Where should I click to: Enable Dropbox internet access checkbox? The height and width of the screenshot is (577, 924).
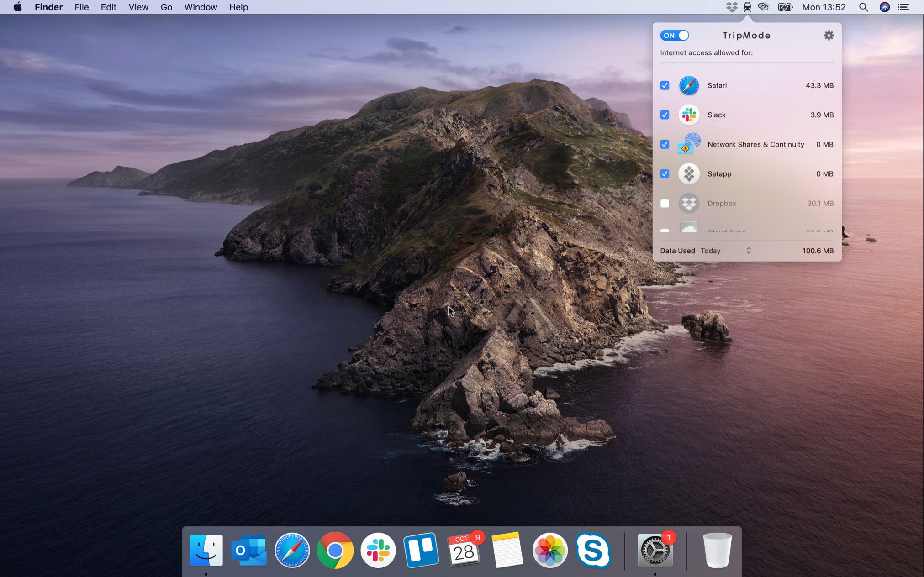pyautogui.click(x=665, y=203)
